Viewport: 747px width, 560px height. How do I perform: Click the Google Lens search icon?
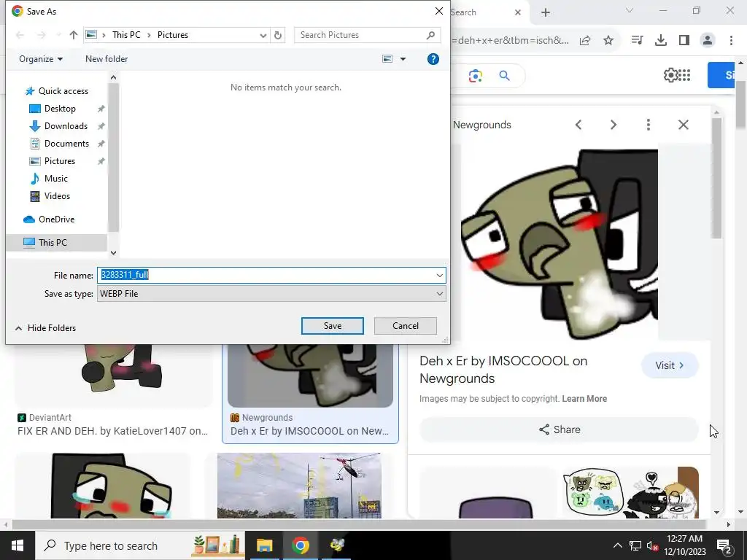pos(476,76)
